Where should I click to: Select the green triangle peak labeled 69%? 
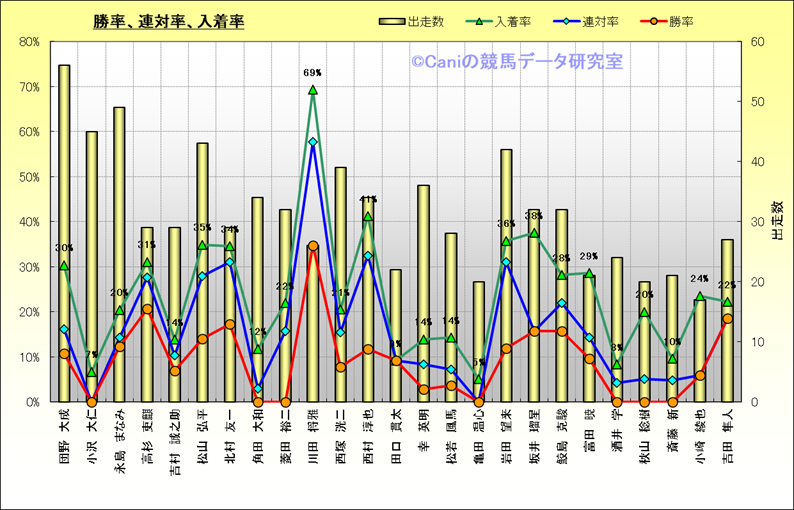point(313,90)
